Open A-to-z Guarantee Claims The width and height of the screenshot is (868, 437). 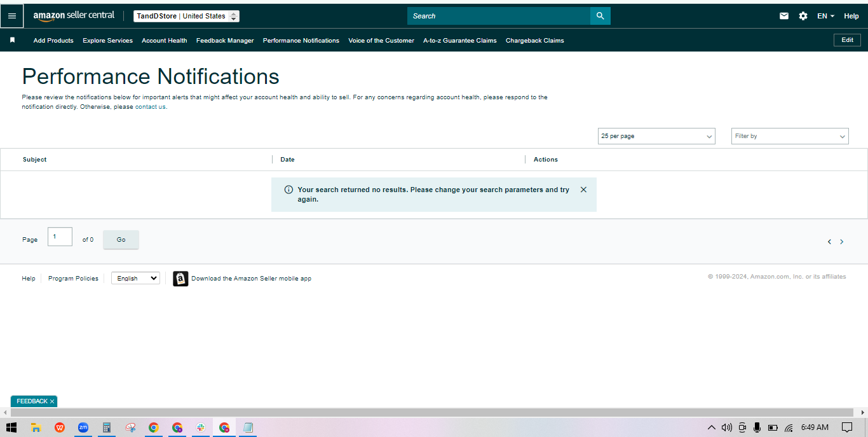[460, 40]
